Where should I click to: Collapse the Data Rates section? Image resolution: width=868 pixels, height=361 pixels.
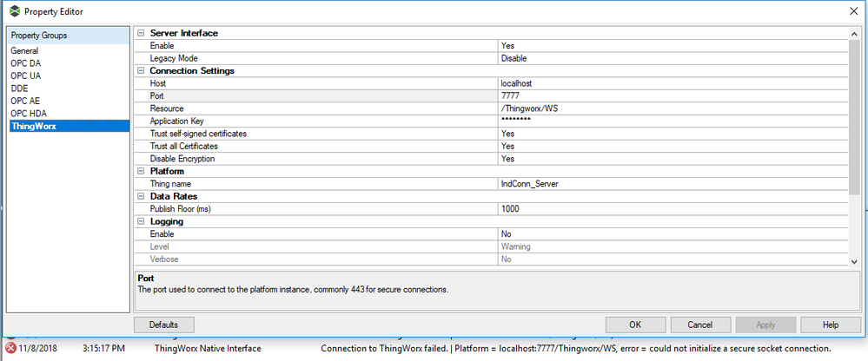tap(141, 196)
